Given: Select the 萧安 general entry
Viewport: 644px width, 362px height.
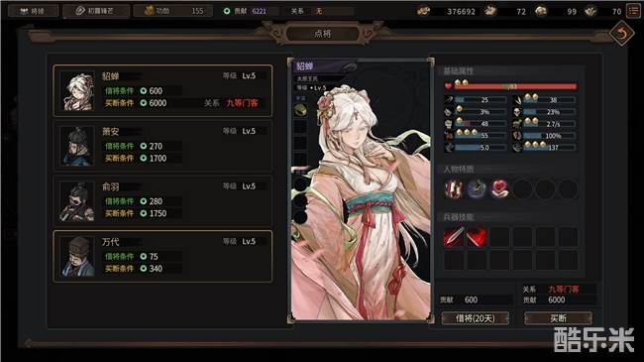Looking at the screenshot, I should coord(162,146).
